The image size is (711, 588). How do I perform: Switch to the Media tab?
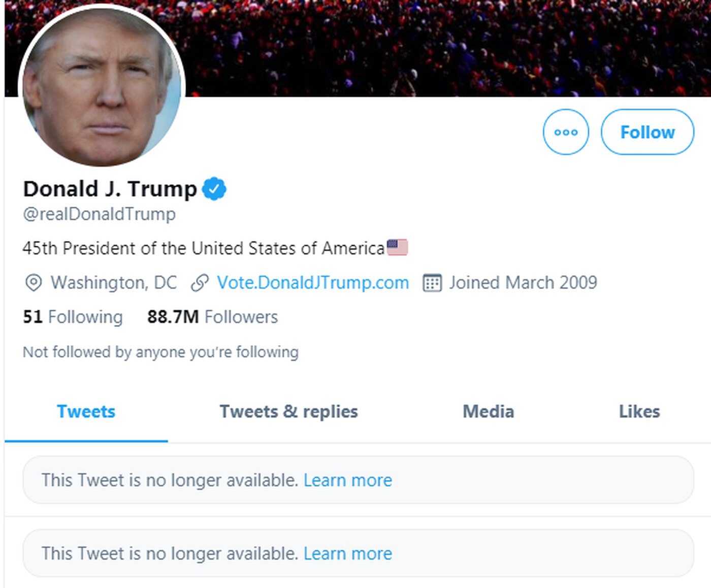(488, 411)
